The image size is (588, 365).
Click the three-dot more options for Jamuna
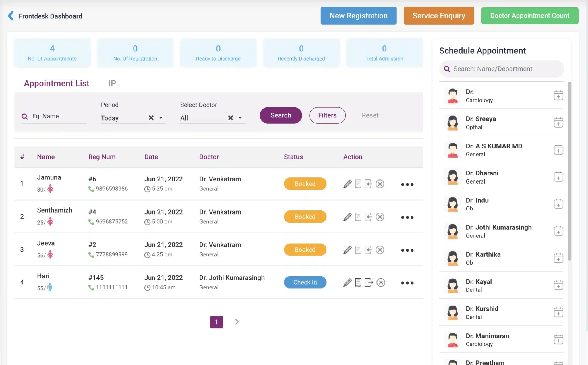point(407,184)
